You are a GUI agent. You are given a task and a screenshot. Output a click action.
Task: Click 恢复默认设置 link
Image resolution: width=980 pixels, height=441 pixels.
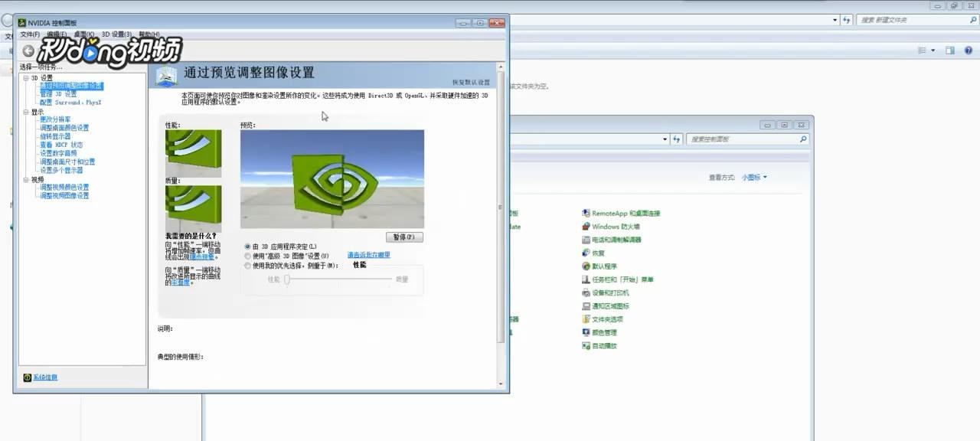[x=471, y=82]
